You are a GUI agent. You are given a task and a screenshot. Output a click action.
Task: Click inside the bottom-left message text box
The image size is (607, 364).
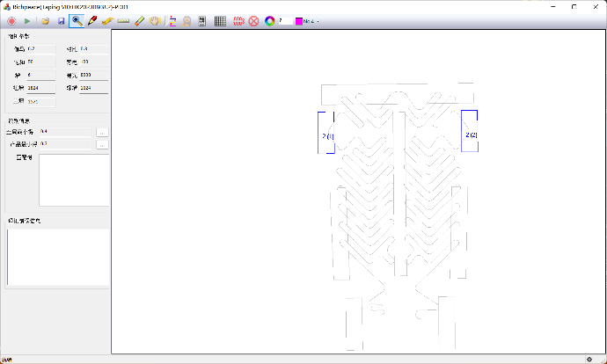(x=57, y=255)
